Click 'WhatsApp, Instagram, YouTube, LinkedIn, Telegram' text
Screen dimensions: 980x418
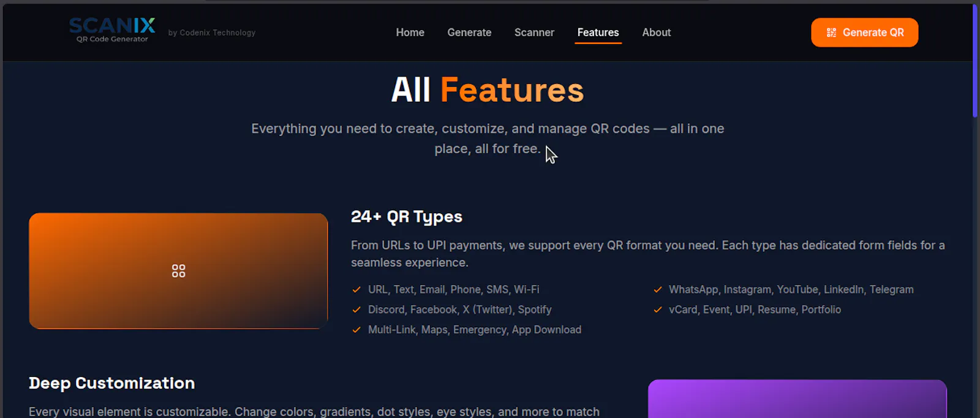click(791, 289)
